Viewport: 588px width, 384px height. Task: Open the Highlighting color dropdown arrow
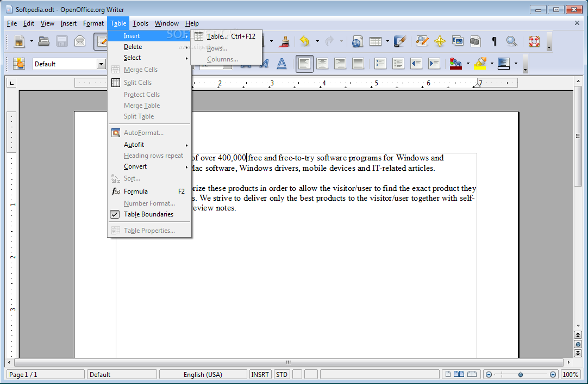coord(492,64)
